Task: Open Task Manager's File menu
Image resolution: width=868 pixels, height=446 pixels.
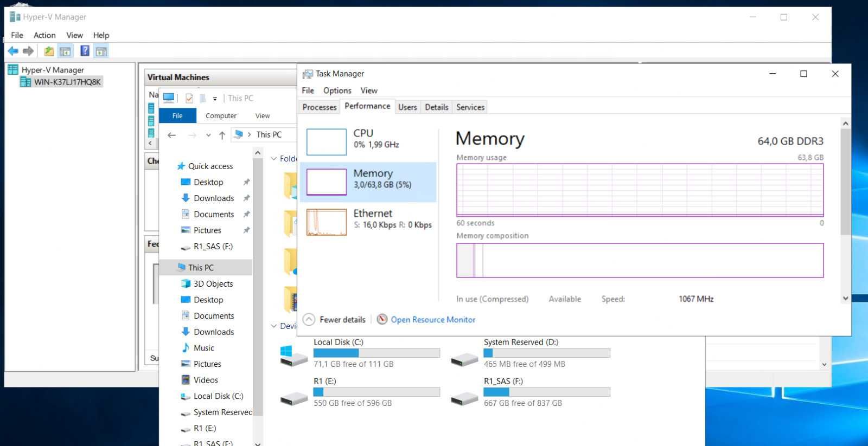Action: (x=308, y=91)
